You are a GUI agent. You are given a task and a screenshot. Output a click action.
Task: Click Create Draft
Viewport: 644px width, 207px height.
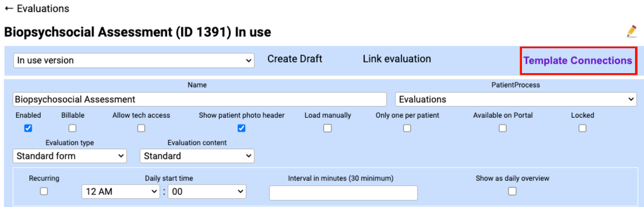pos(295,59)
